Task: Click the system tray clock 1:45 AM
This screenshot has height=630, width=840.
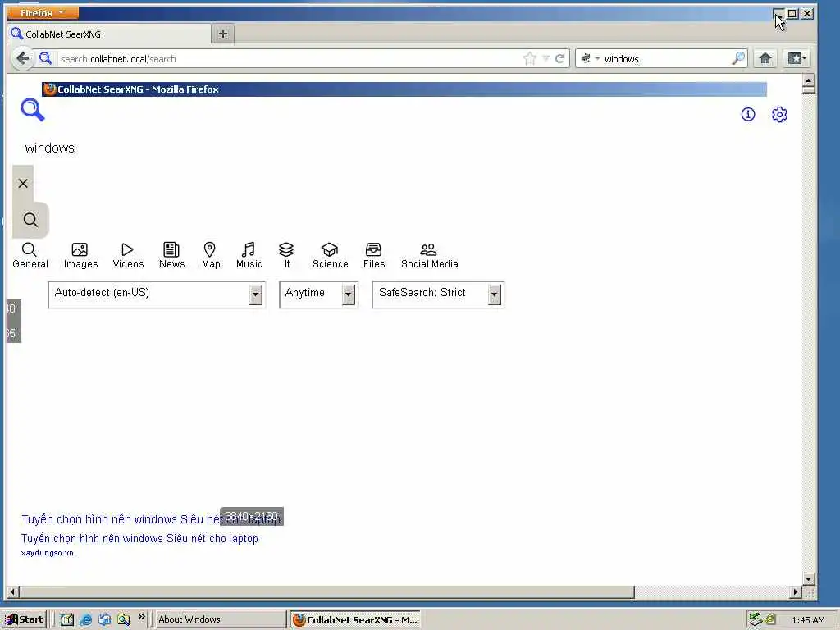Action: point(808,620)
